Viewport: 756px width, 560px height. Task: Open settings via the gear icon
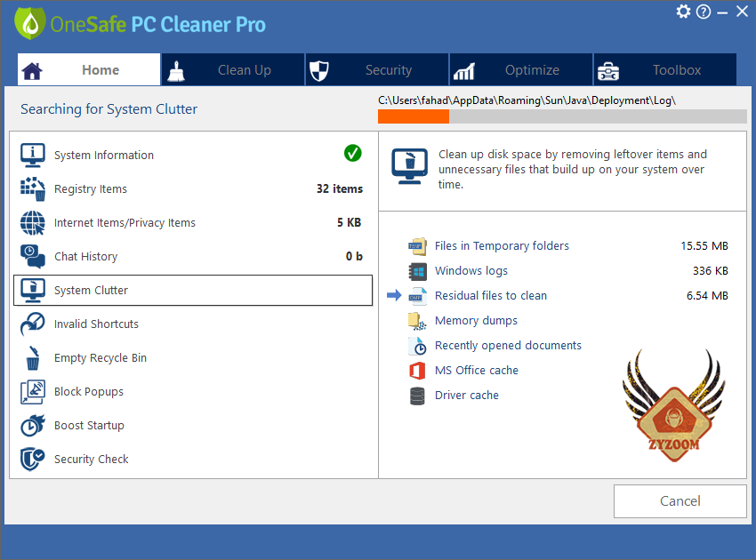[x=683, y=11]
